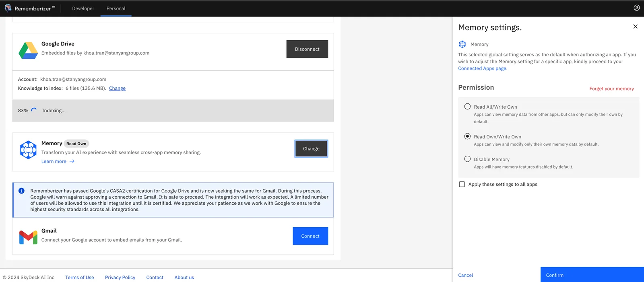Click Change link for knowledge to index
644x282 pixels.
(117, 88)
